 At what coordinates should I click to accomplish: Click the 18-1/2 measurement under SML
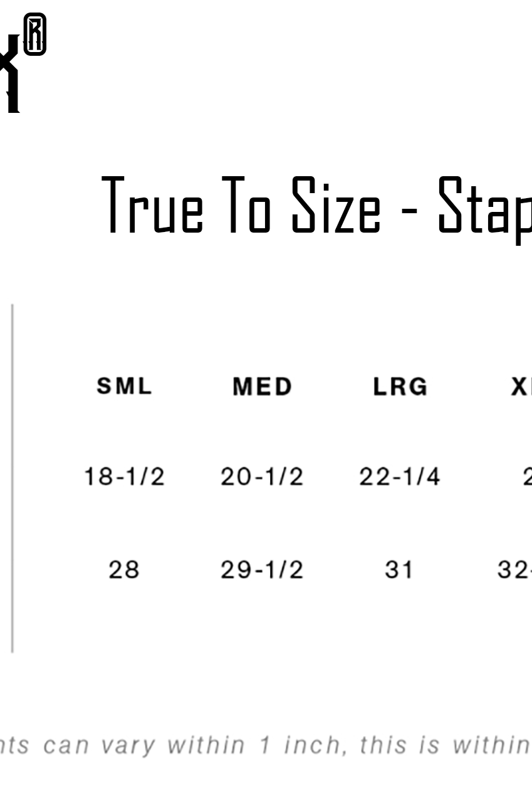pos(124,477)
